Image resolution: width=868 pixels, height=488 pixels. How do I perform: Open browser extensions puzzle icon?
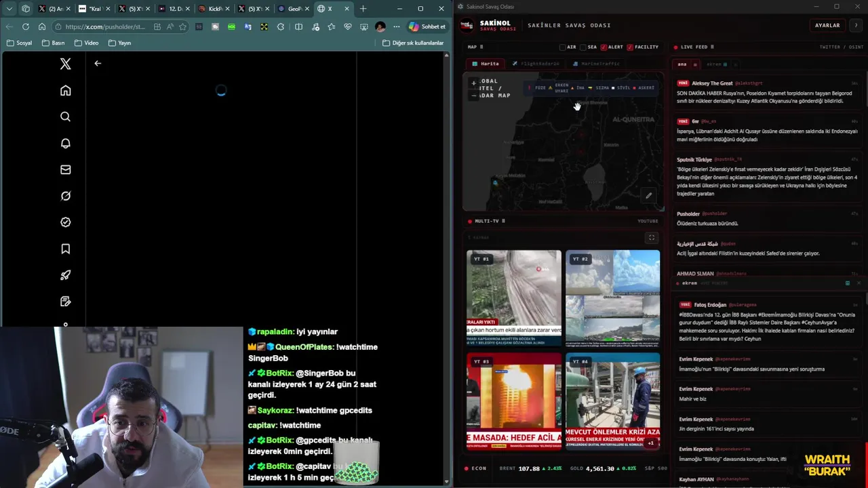[281, 26]
